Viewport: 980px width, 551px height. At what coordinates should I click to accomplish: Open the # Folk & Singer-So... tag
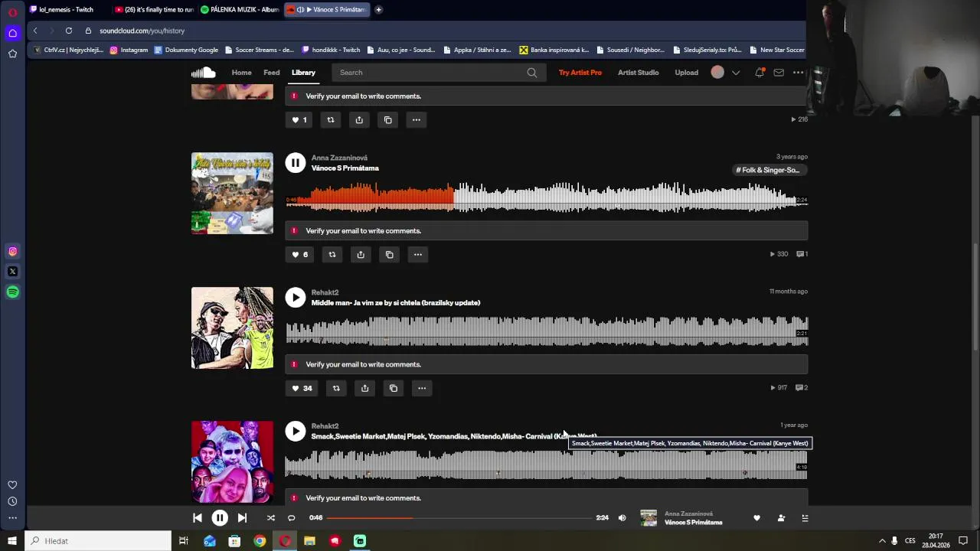coord(770,170)
